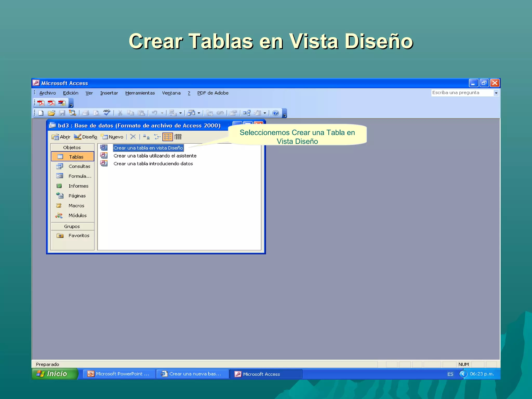532x399 pixels.
Task: Click the Diseño button
Action: 85,137
